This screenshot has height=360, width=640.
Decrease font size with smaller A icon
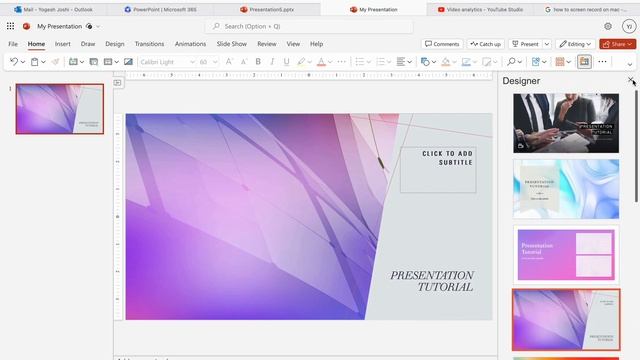point(244,62)
